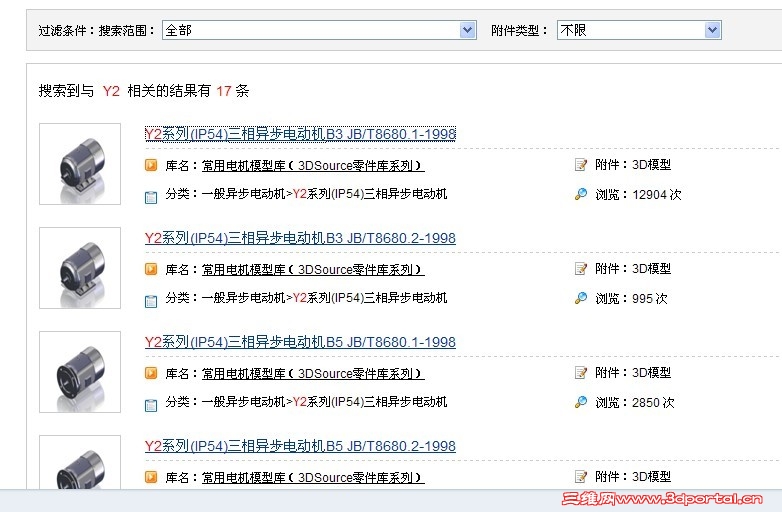Viewport: 782px width, 512px height.
Task: Open link Y2系列 B5 JB/T8680.1-1998
Action: click(300, 342)
